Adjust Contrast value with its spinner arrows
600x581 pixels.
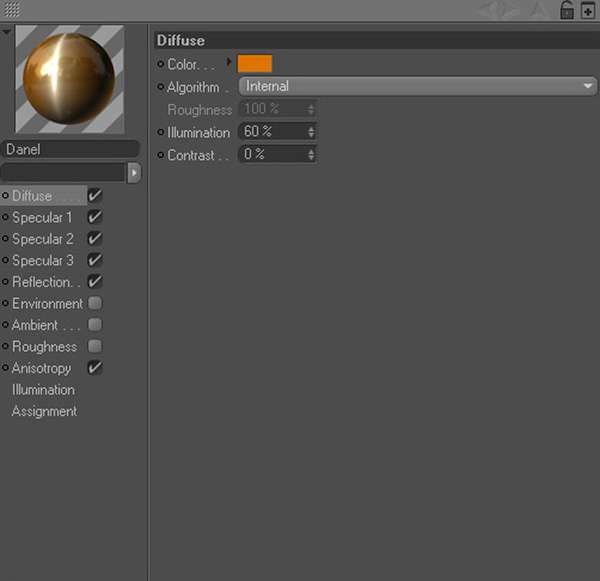coord(311,155)
